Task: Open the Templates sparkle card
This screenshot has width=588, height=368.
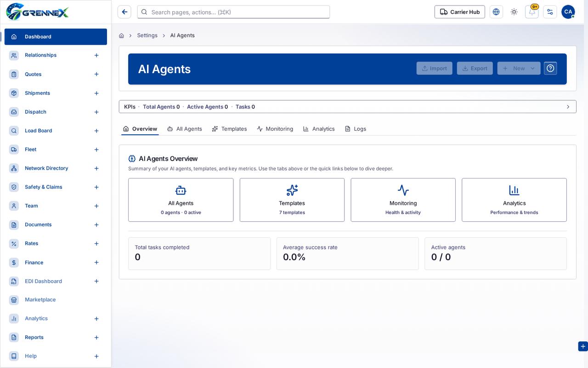Action: tap(292, 200)
